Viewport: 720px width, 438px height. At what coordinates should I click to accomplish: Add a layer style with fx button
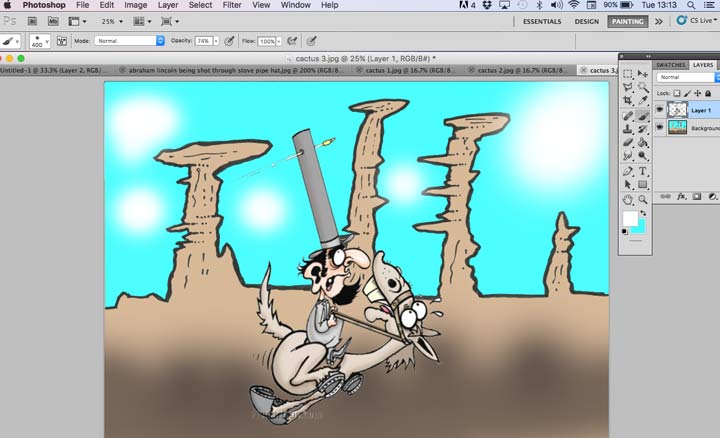[682, 197]
